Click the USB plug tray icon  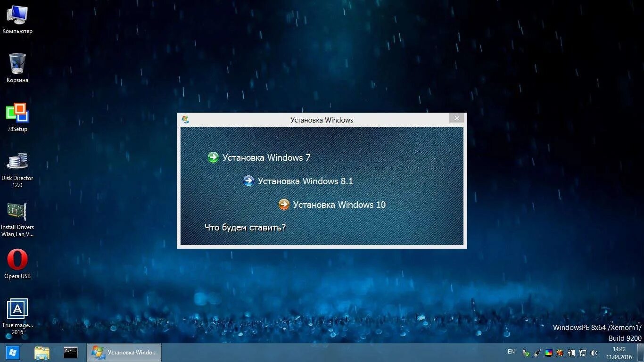[537, 353]
